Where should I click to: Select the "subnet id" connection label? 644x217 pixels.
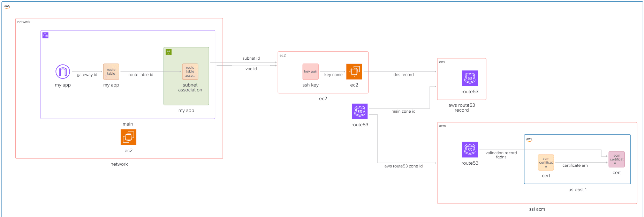[x=251, y=58]
